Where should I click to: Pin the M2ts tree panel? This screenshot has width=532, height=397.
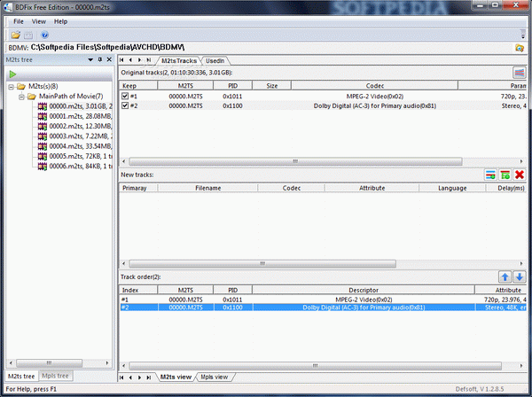coord(100,59)
